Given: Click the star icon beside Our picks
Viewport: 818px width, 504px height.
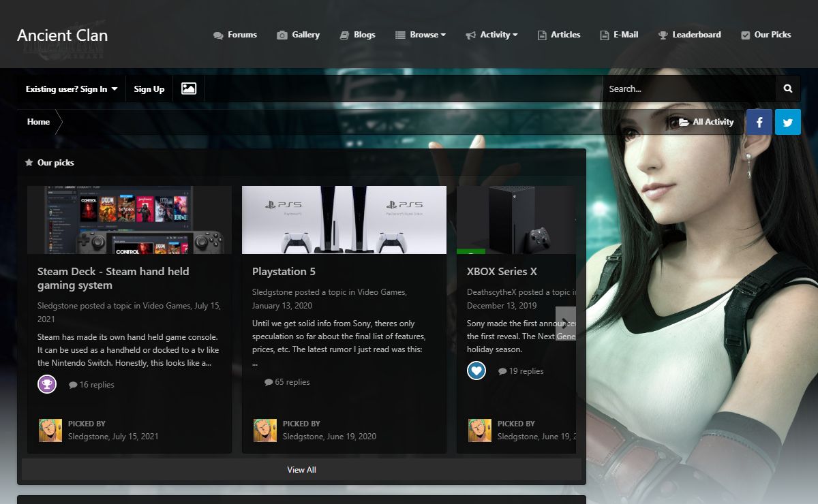Looking at the screenshot, I should point(29,163).
